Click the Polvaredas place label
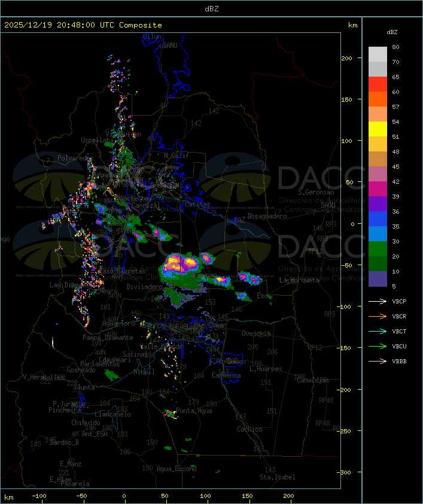The image size is (423, 504). (x=75, y=158)
